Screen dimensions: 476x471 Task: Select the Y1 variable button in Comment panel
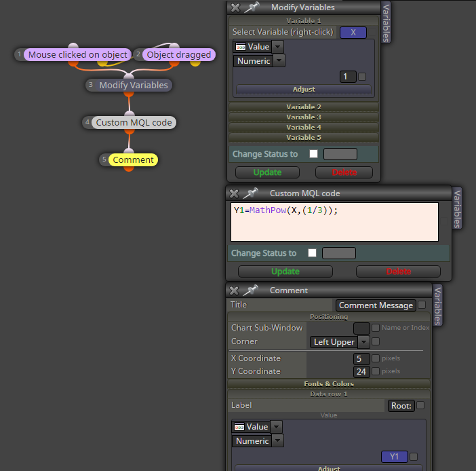pyautogui.click(x=395, y=457)
